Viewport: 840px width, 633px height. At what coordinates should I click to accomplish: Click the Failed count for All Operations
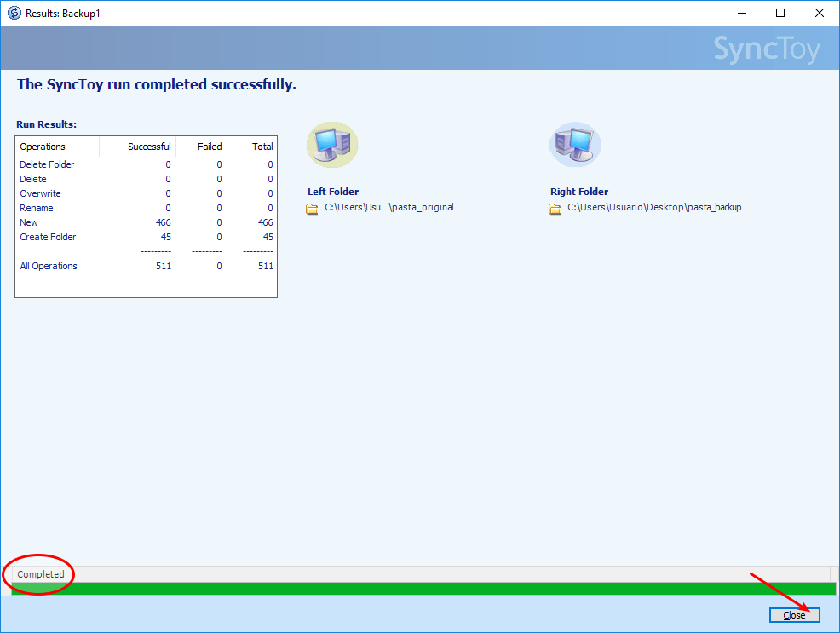point(219,266)
